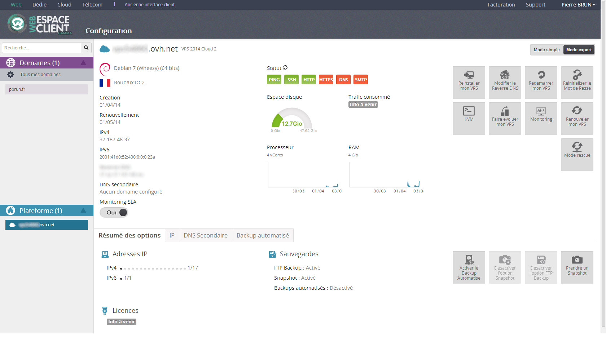Viewport: 606px width, 364px height.
Task: Open the Cloud top menu
Action: [64, 5]
